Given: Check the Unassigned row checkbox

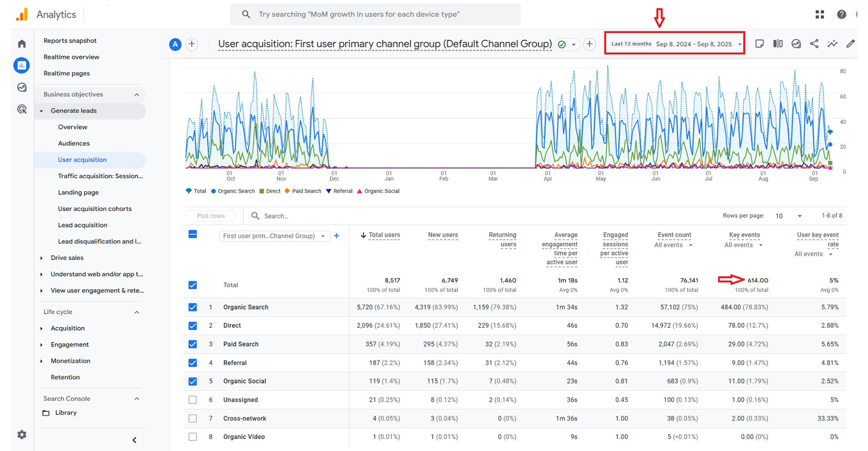Looking at the screenshot, I should (192, 400).
